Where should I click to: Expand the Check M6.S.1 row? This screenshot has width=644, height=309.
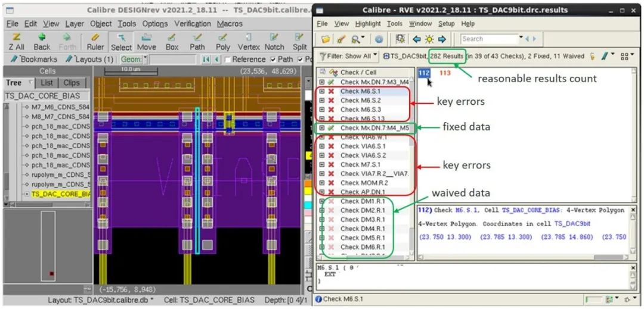click(321, 91)
